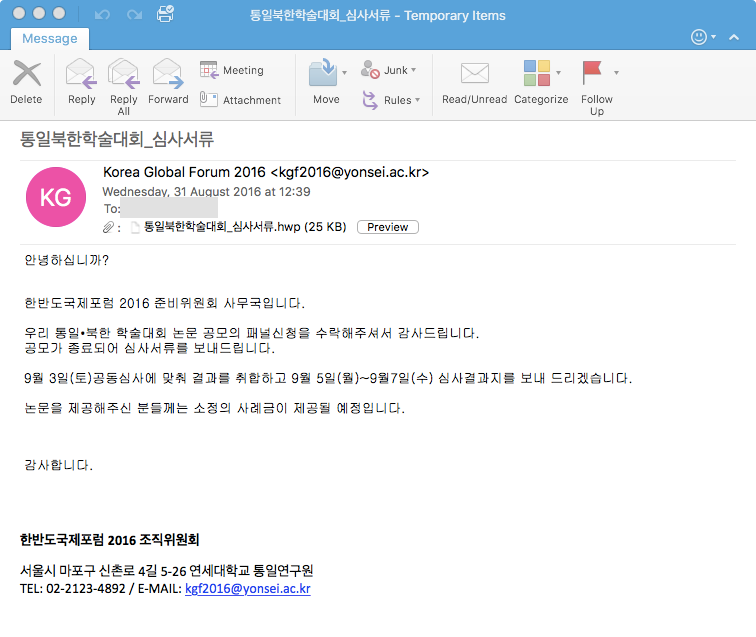The height and width of the screenshot is (637, 756).
Task: Open the Rules dropdown menu
Action: point(417,100)
